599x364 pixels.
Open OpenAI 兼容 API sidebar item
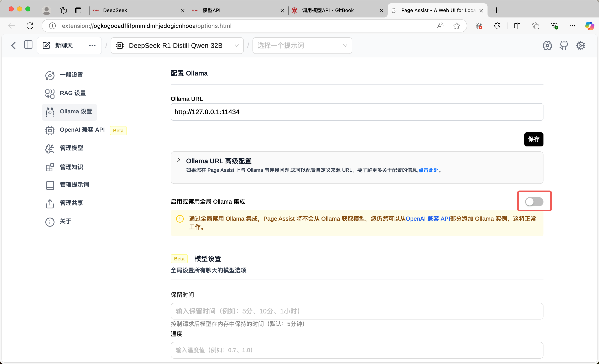[x=75, y=130]
